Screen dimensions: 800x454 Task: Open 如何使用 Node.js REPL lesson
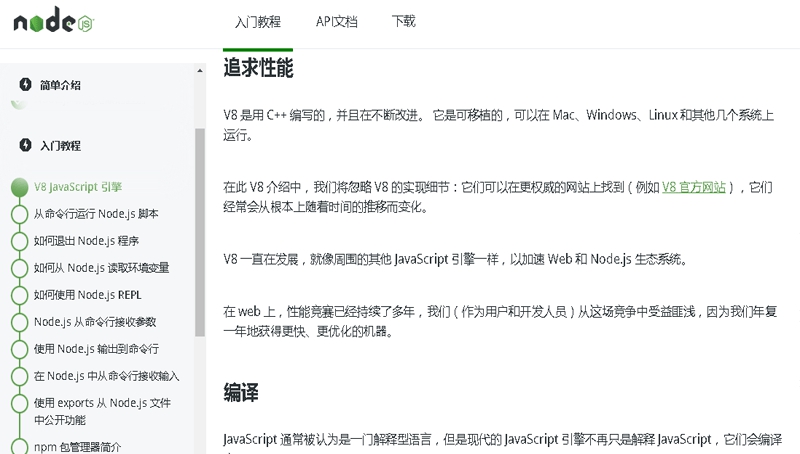[x=88, y=295]
